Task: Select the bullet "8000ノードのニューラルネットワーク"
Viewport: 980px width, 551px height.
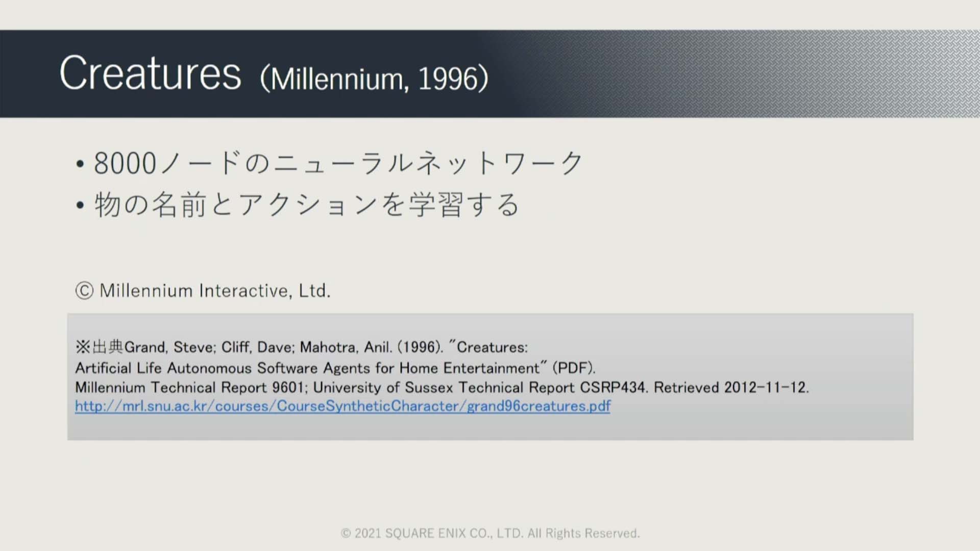Action: [339, 163]
